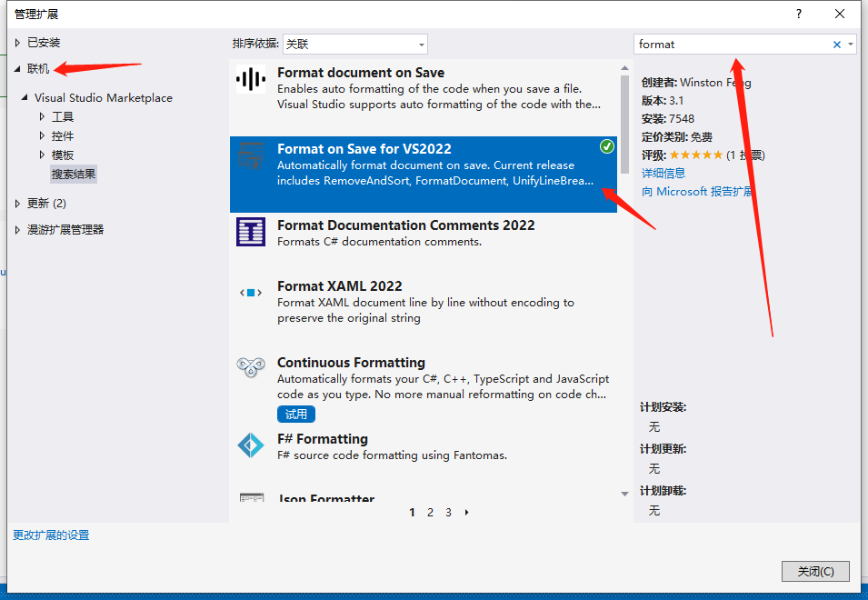Go to results page 3
Viewport: 868px width, 600px height.
(x=448, y=513)
